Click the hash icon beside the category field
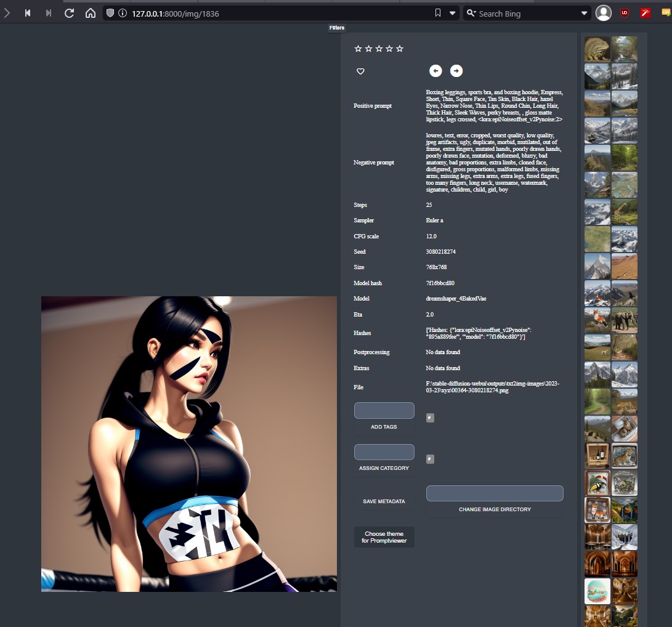The width and height of the screenshot is (672, 627). pyautogui.click(x=430, y=459)
